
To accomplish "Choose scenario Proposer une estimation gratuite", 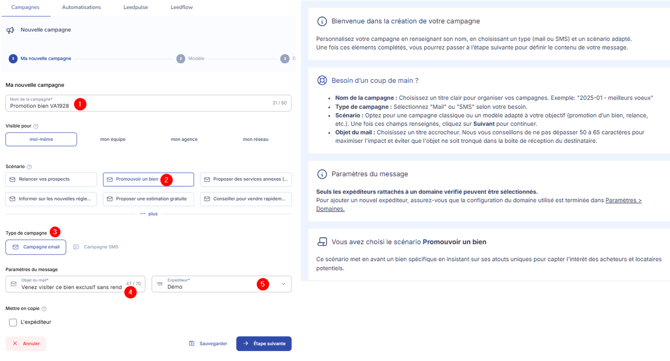I will 148,199.
